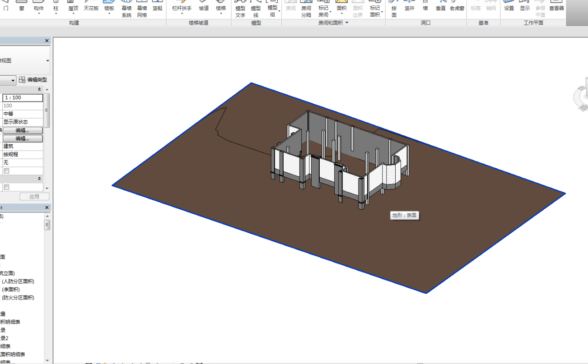This screenshot has height=364, width=588.
Task: Toggle the lowest checkbox in the properties panel
Action: click(x=6, y=187)
